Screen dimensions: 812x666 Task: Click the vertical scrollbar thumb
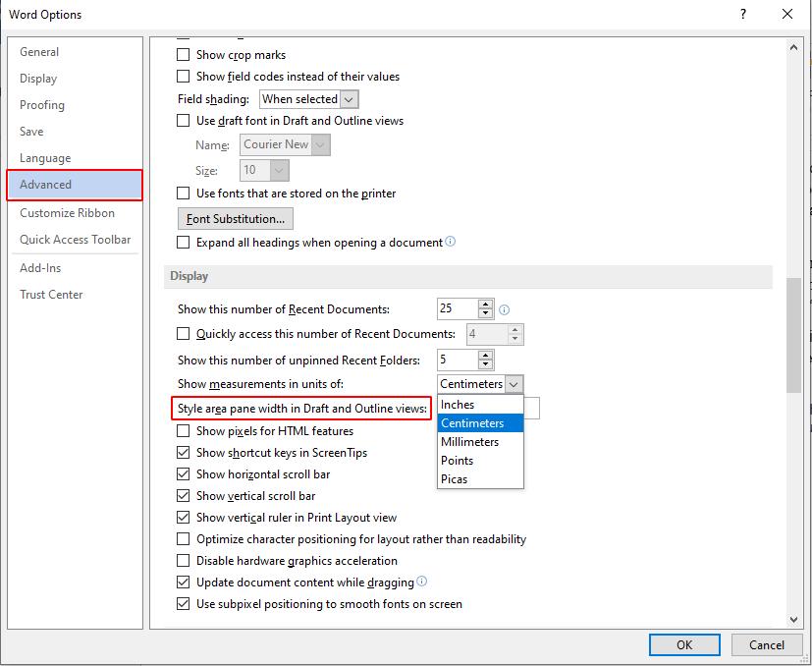(x=793, y=335)
